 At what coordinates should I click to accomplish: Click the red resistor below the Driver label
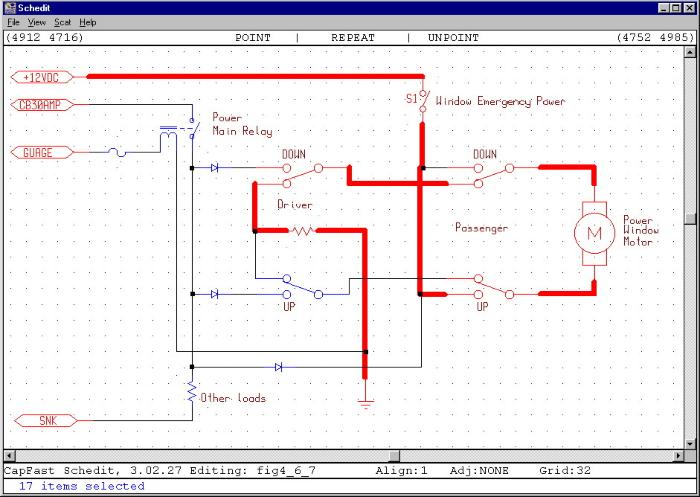tap(302, 231)
